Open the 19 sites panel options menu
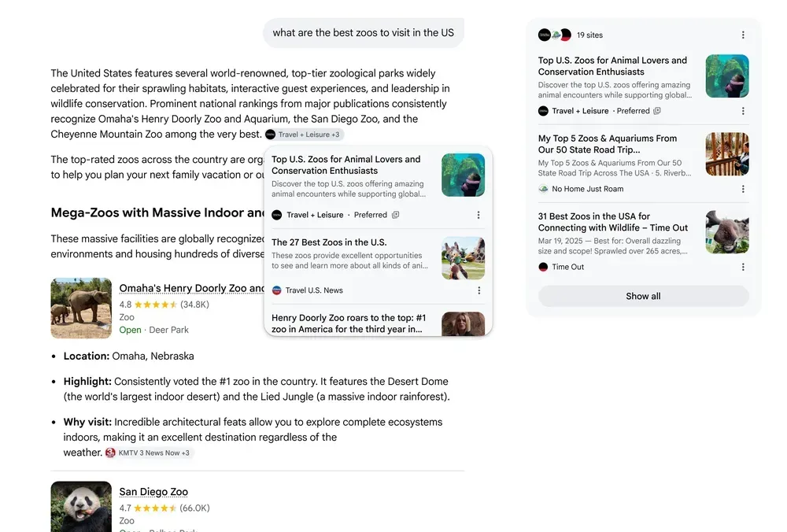 point(743,35)
